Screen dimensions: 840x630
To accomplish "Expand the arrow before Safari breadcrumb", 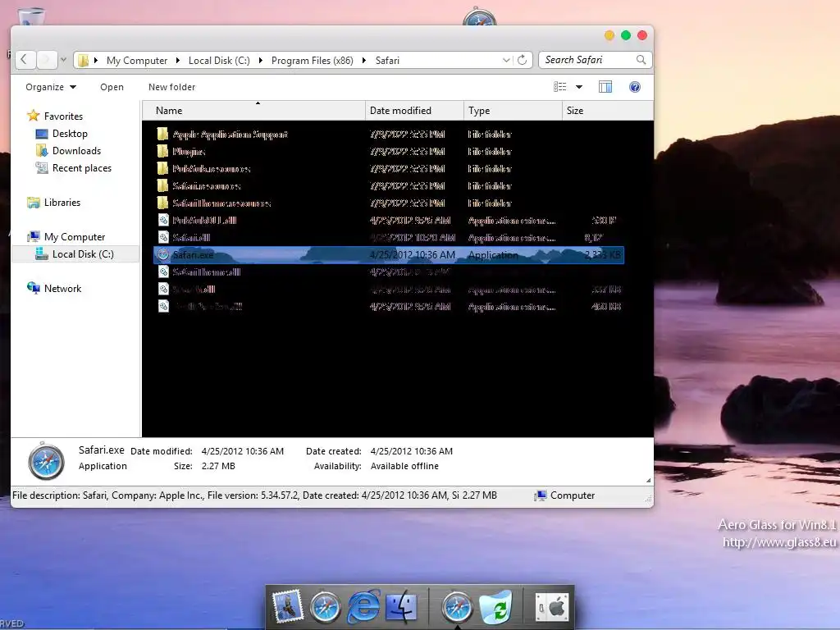I will click(x=364, y=61).
